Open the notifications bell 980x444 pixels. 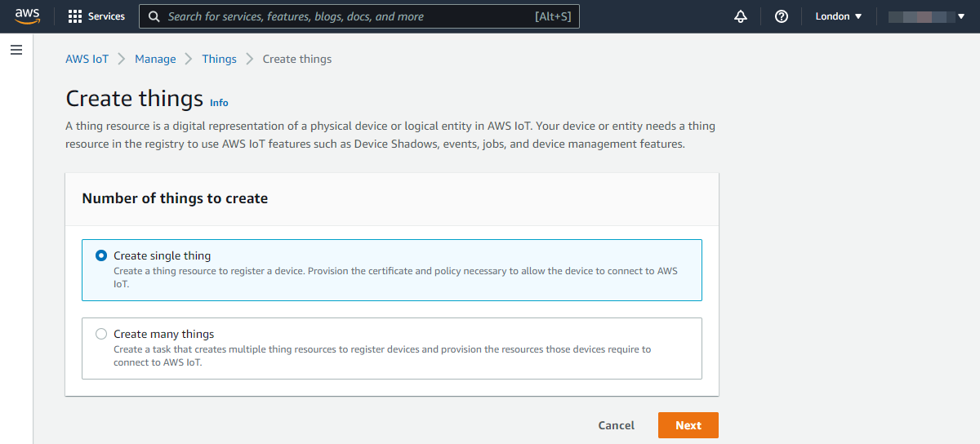[x=741, y=16]
